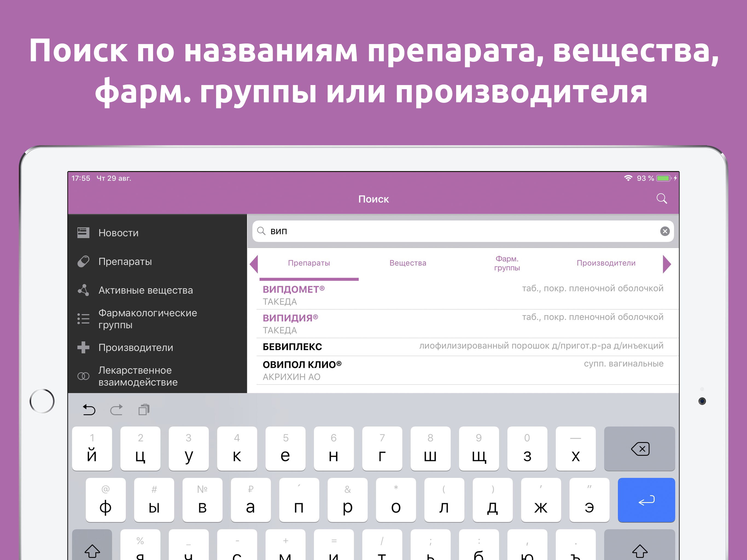Tap the о key on keyboard
This screenshot has height=560, width=747.
click(396, 500)
